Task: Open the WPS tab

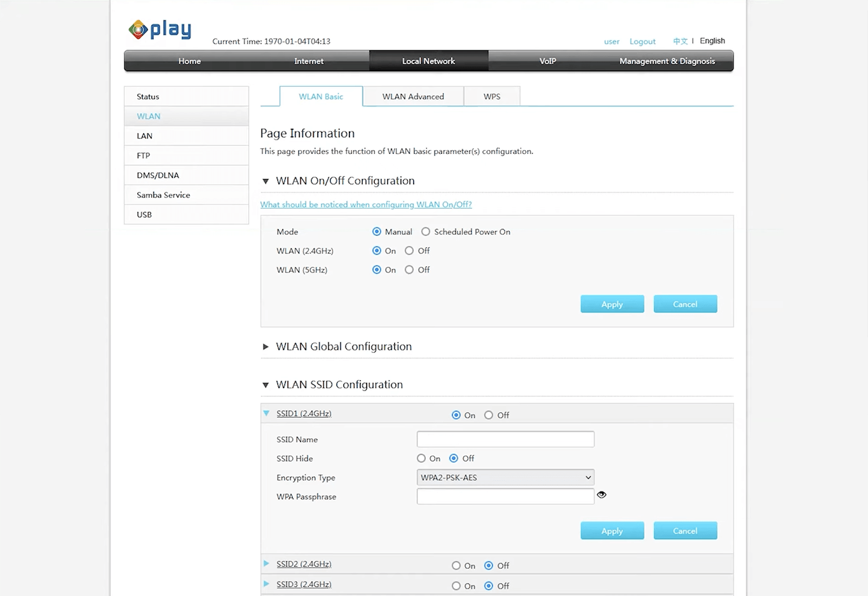Action: coord(492,97)
